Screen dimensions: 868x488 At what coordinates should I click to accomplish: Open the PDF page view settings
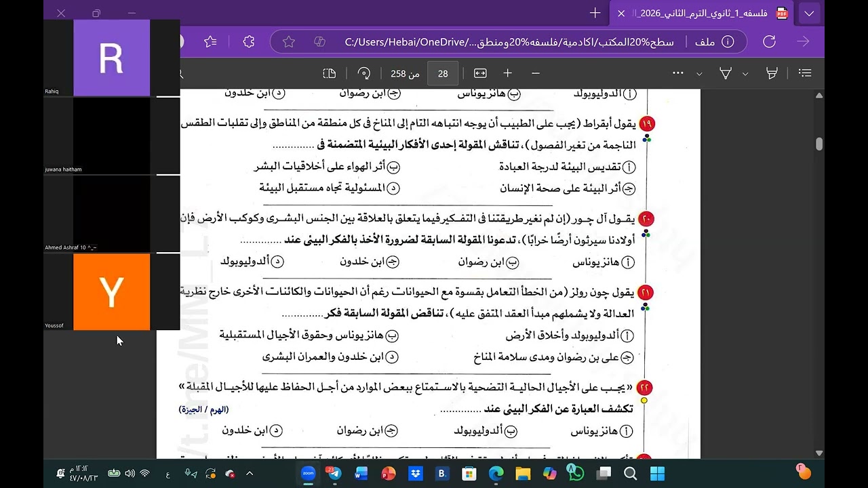pos(330,73)
